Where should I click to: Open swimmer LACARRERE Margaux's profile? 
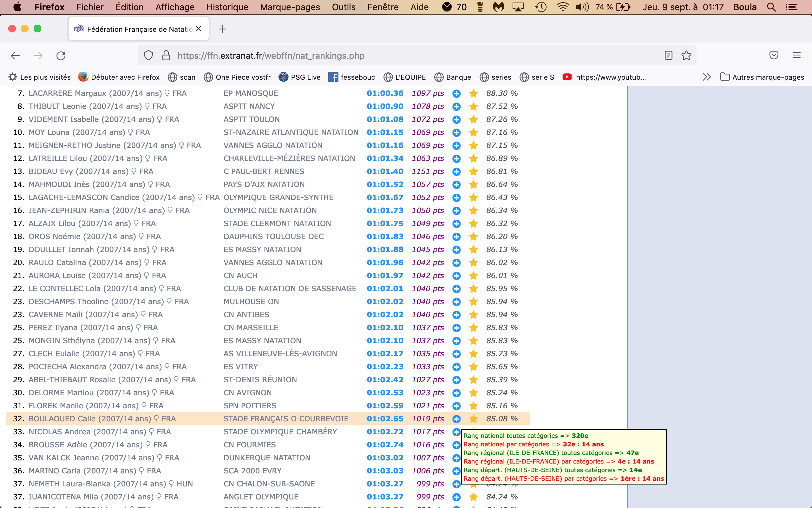click(x=95, y=93)
